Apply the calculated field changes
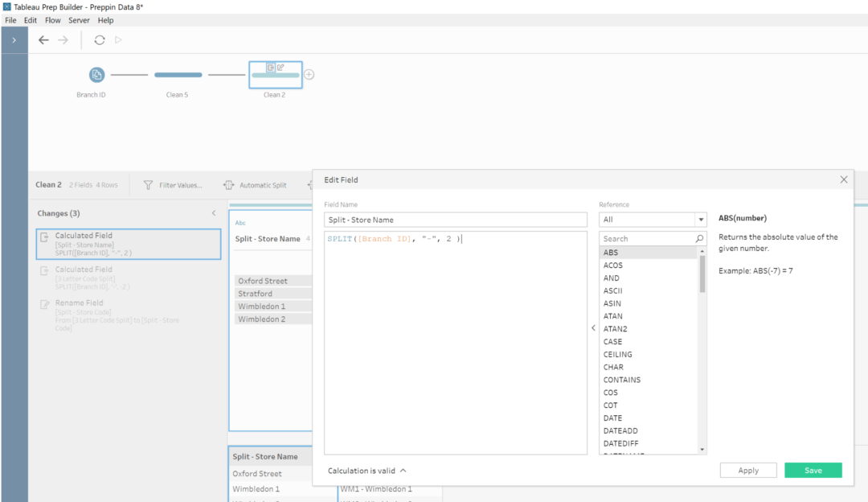Screen dimensions: 868x502 click(x=747, y=470)
